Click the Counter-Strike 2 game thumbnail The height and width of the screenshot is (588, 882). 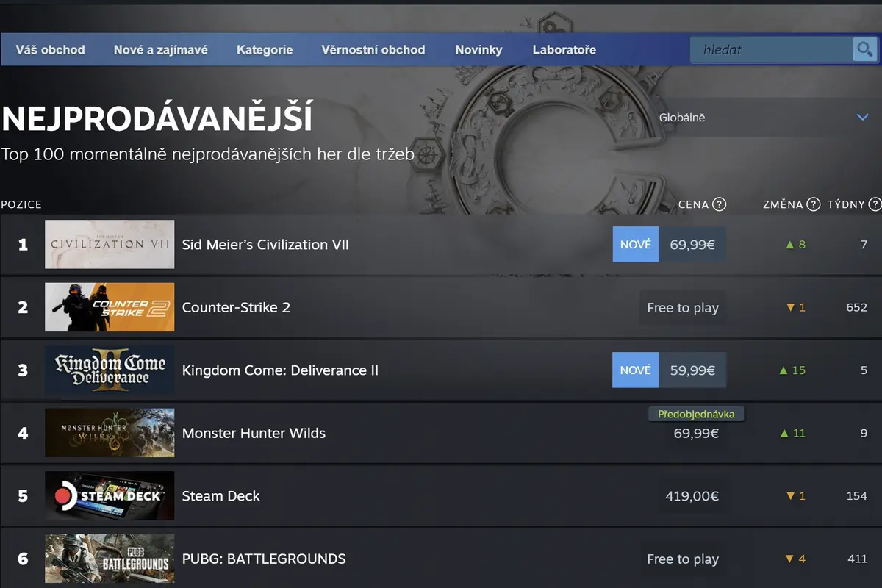tap(110, 307)
